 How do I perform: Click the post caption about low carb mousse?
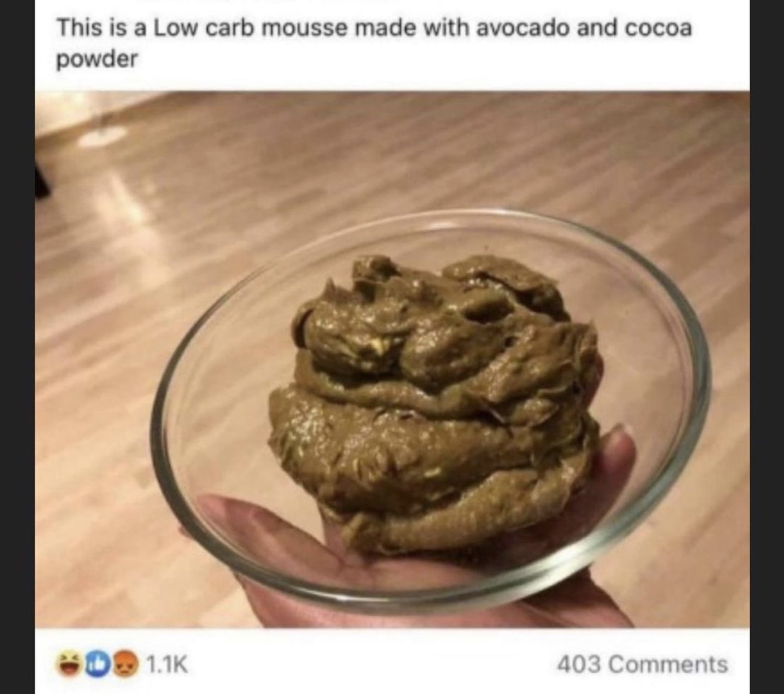coord(374,43)
